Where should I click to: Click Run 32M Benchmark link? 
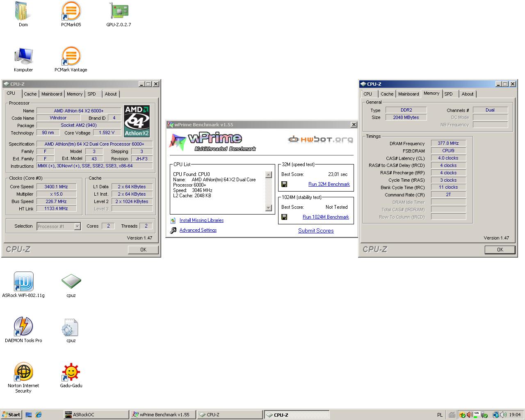(x=329, y=184)
